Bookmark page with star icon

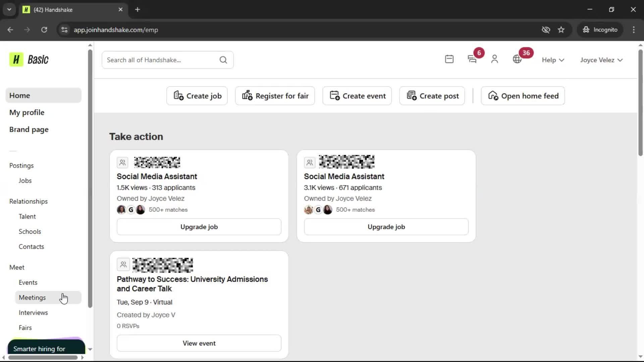(561, 30)
